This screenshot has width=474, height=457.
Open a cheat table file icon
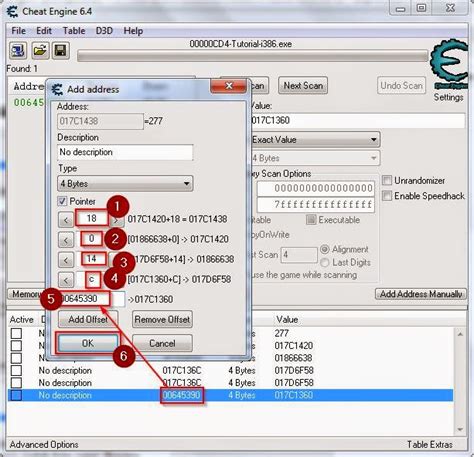(x=40, y=51)
